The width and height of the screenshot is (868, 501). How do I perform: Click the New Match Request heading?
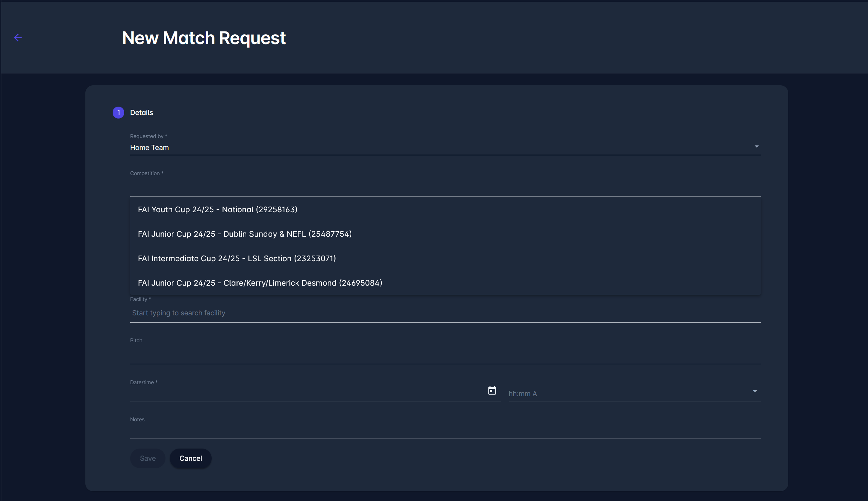click(204, 38)
